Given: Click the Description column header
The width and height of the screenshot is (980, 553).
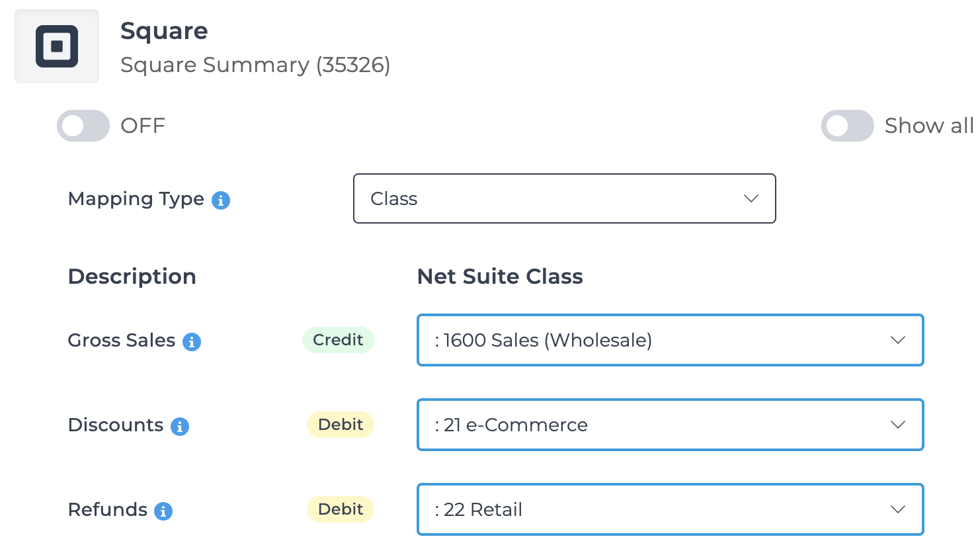Looking at the screenshot, I should tap(132, 276).
